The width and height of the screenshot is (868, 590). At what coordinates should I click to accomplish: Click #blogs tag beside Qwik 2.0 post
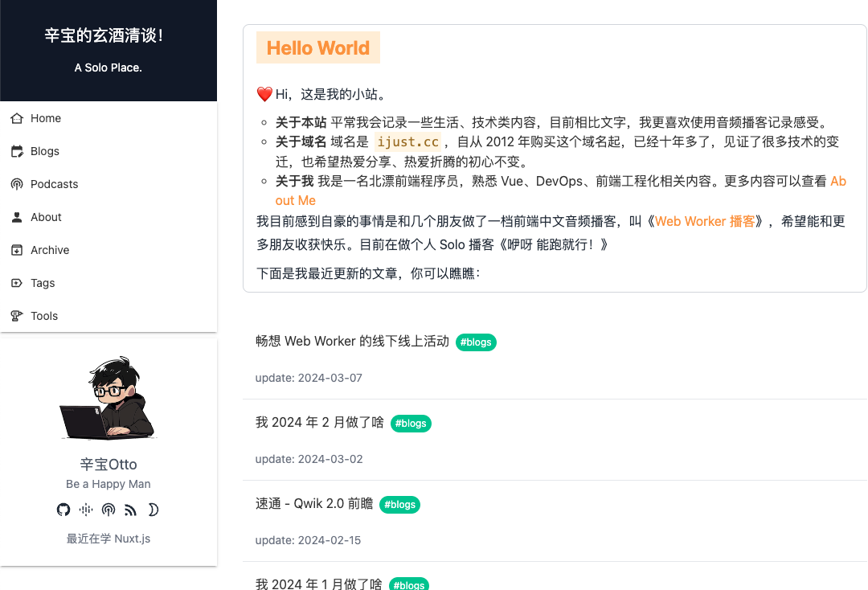click(x=399, y=505)
